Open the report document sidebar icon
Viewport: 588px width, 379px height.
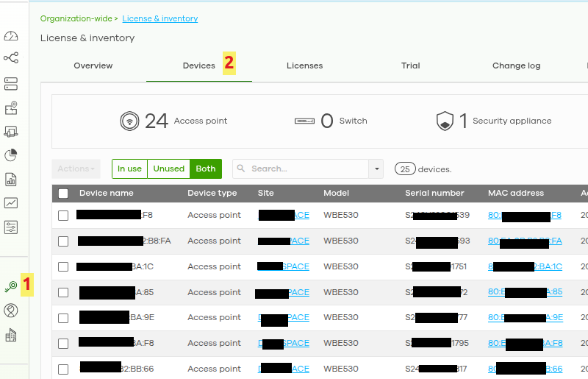coord(11,180)
